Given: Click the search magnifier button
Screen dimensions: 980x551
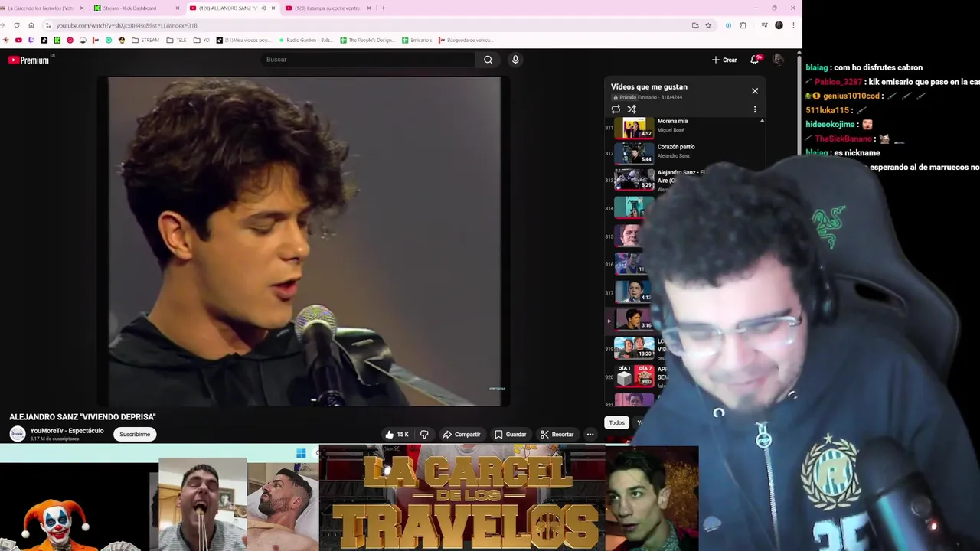Looking at the screenshot, I should [488, 60].
